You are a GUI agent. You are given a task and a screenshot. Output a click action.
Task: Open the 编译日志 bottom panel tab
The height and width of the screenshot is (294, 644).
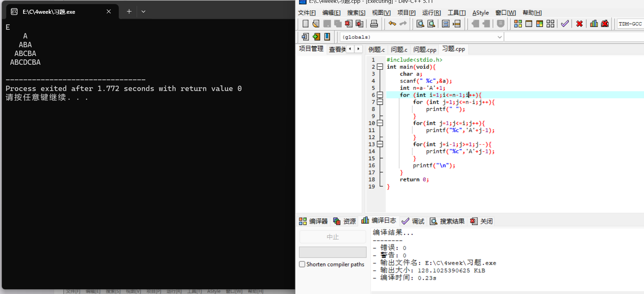click(379, 221)
